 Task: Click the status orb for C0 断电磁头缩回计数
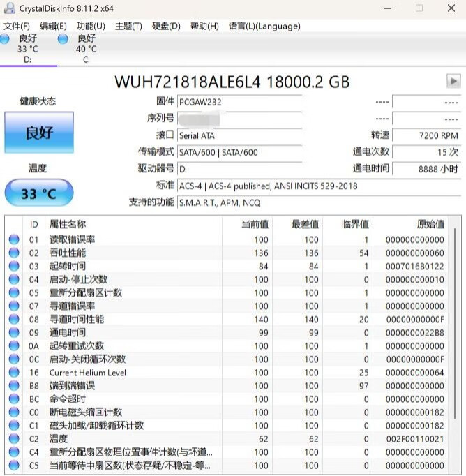pyautogui.click(x=14, y=412)
